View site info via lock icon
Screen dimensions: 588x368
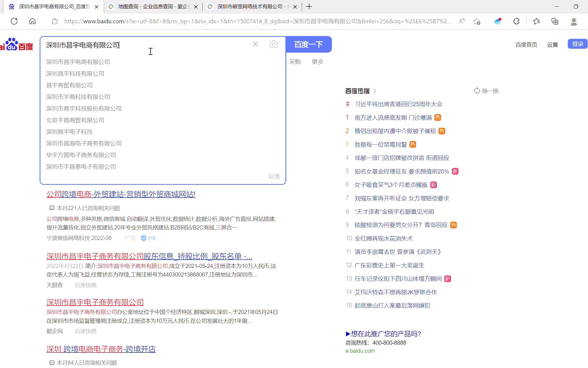[x=55, y=21]
